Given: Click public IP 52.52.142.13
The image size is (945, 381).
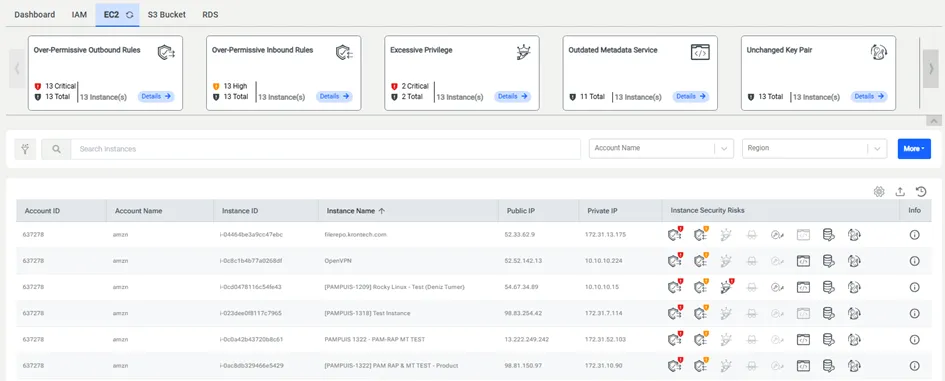Looking at the screenshot, I should tap(523, 261).
